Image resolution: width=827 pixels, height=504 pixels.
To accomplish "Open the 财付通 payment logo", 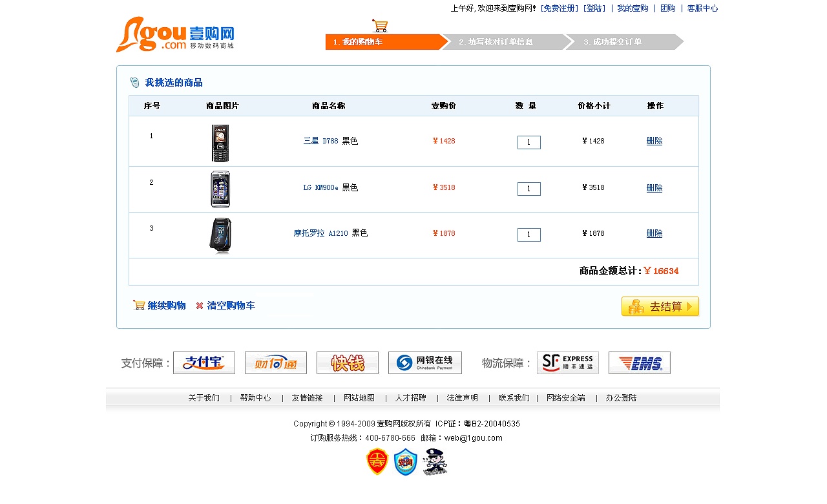I will 276,362.
